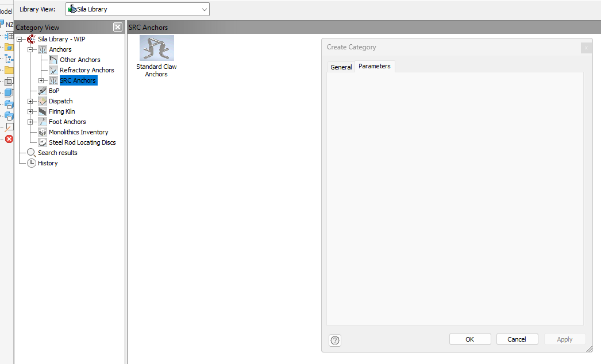The width and height of the screenshot is (601, 364).
Task: Click the Steel Rod Locating Discs icon
Action: pyautogui.click(x=42, y=142)
